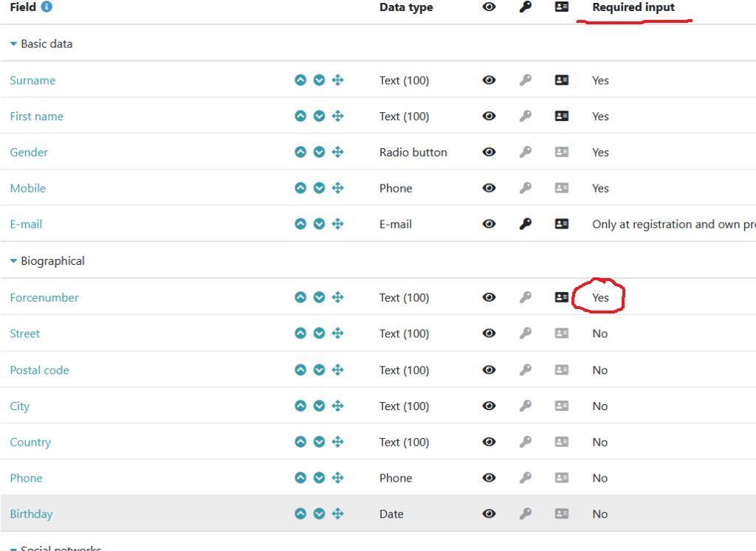
Task: Click the drag handle icon for Mobile
Action: pos(338,188)
